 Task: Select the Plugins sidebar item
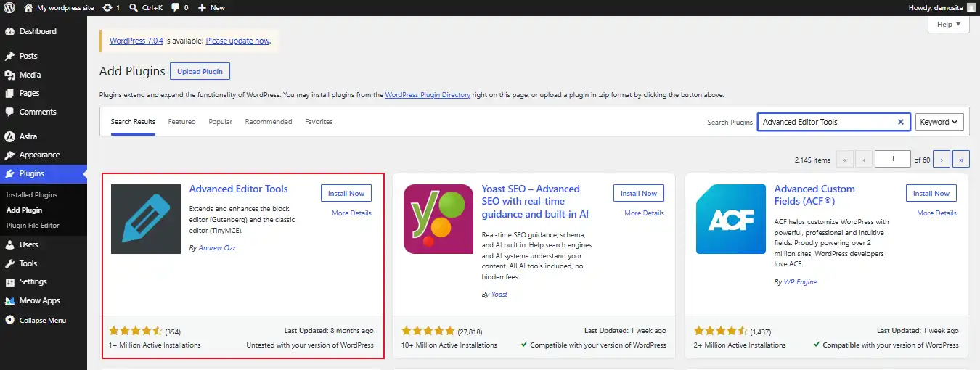coord(44,173)
